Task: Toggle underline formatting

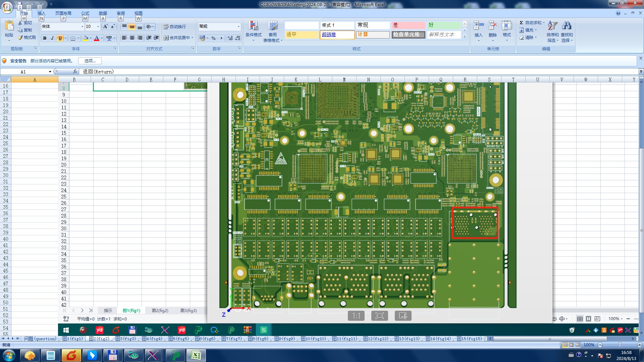Action: click(60, 38)
